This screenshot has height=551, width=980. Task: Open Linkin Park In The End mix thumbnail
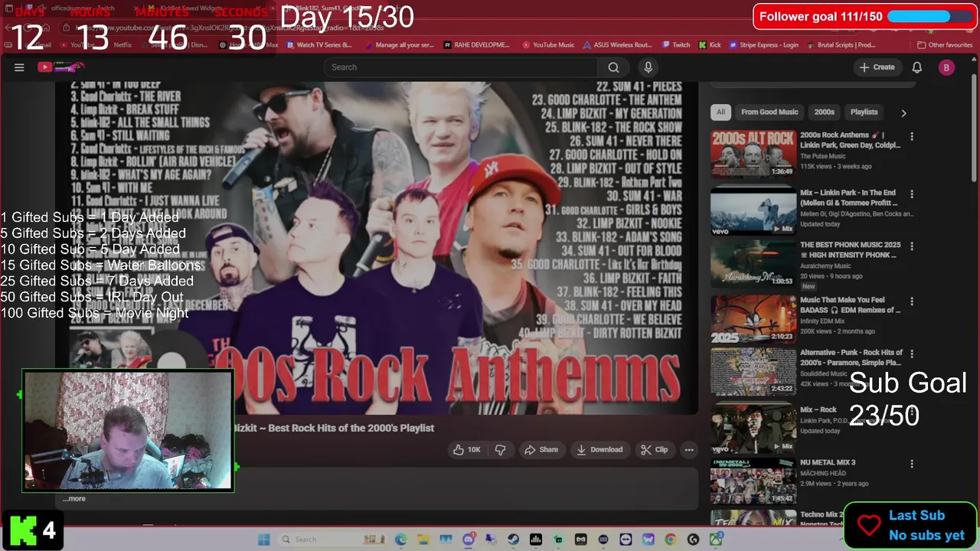[x=753, y=210]
